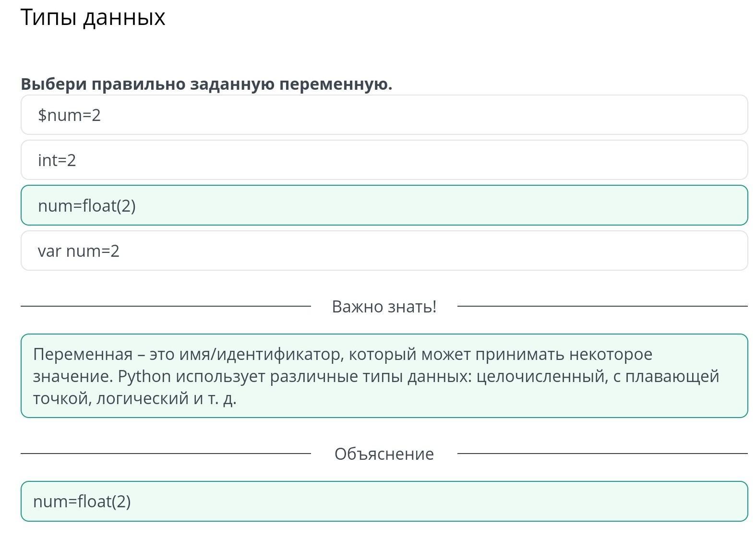Pick the highlighted num=float(2) answer option

coord(384,205)
